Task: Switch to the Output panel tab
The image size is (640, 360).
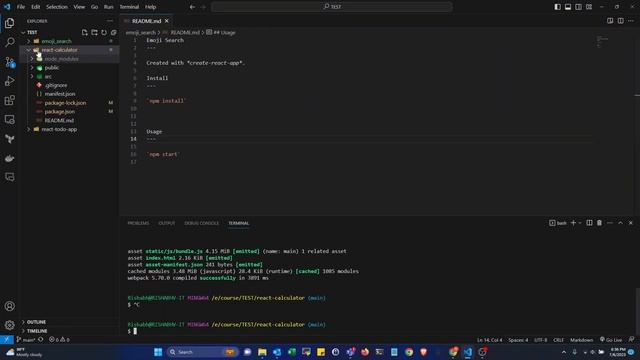Action: (167, 223)
